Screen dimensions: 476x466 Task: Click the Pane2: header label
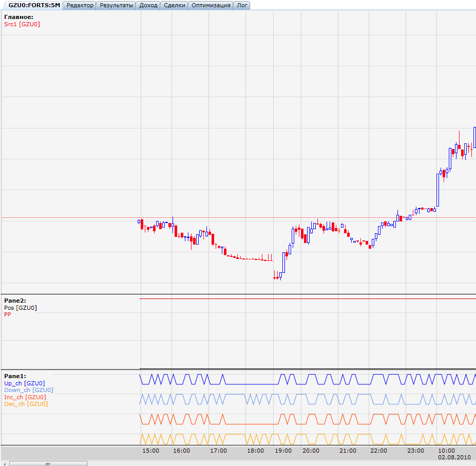pyautogui.click(x=15, y=301)
